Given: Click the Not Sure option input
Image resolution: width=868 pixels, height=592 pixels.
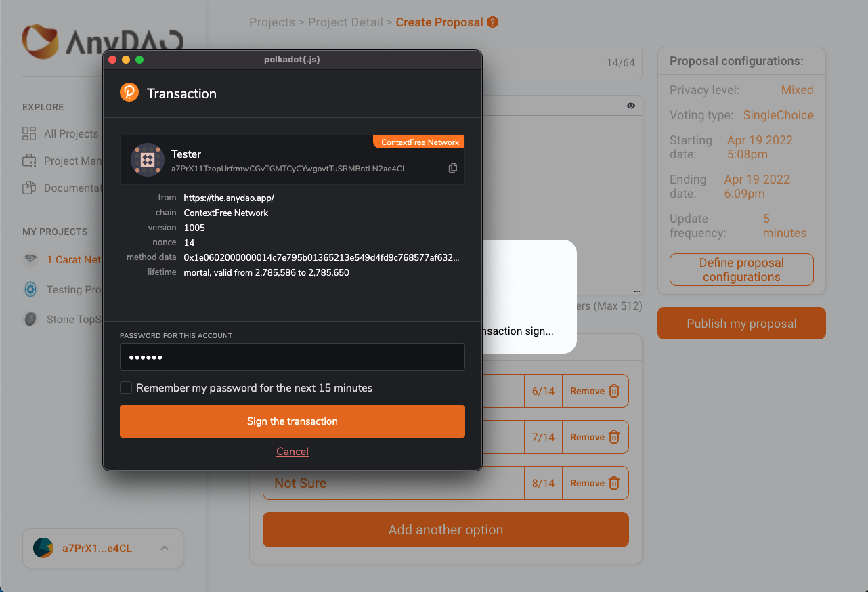Looking at the screenshot, I should [x=393, y=483].
